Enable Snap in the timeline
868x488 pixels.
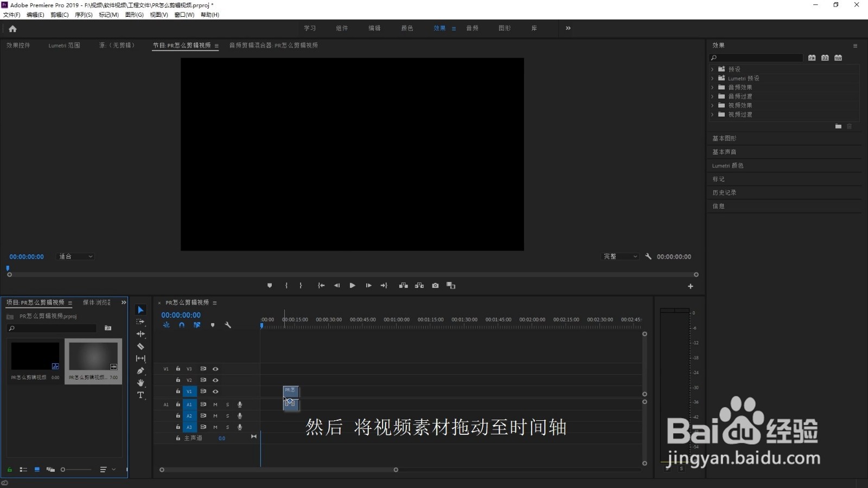click(x=182, y=325)
